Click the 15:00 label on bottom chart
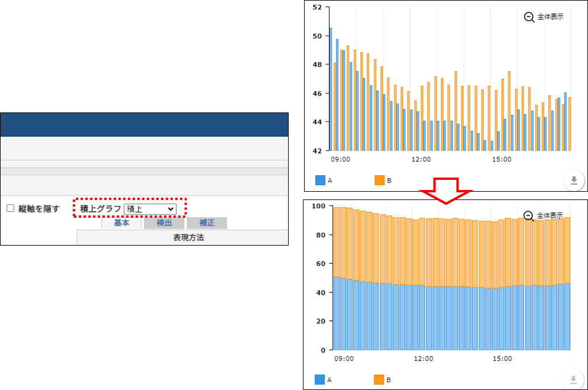This screenshot has height=390, width=588. point(502,359)
